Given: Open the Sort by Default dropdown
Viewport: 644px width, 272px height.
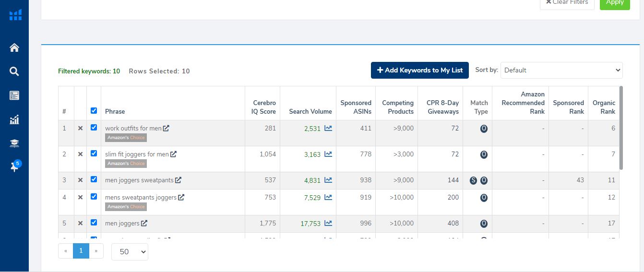Looking at the screenshot, I should [561, 70].
